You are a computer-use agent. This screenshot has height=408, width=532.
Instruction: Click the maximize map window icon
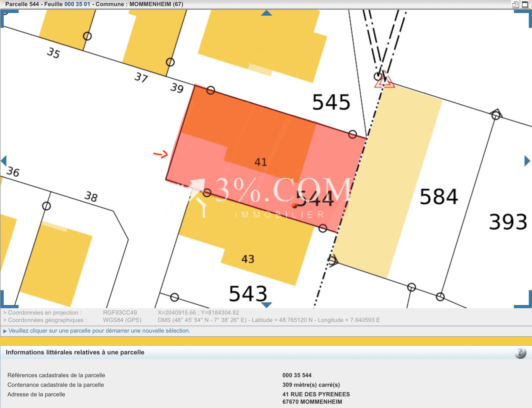(525, 4)
